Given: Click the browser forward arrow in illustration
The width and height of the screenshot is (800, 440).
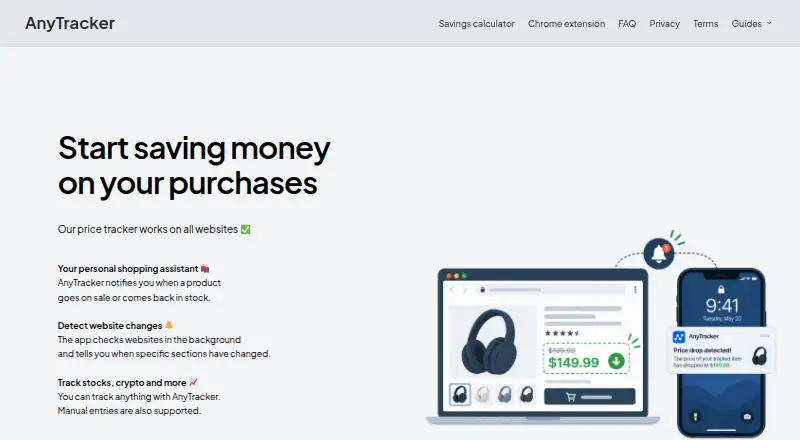Looking at the screenshot, I should [465, 289].
